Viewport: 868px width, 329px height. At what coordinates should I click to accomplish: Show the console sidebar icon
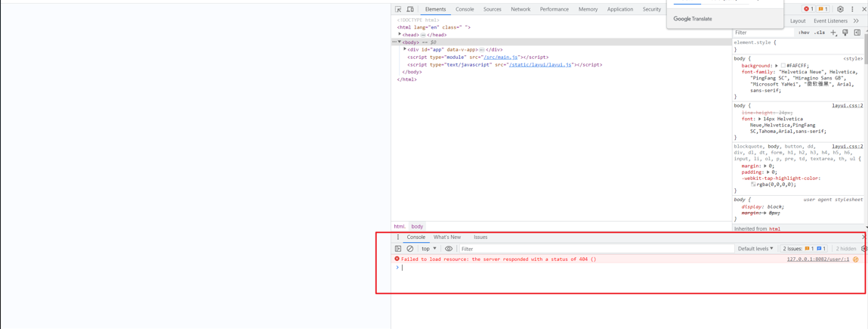(x=397, y=249)
